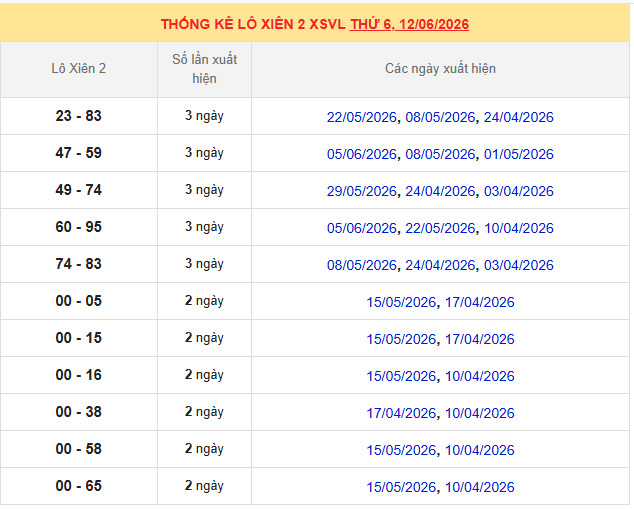The image size is (634, 509).
Task: Click '2 ngày' in the 00 - 16 row
Action: [204, 375]
